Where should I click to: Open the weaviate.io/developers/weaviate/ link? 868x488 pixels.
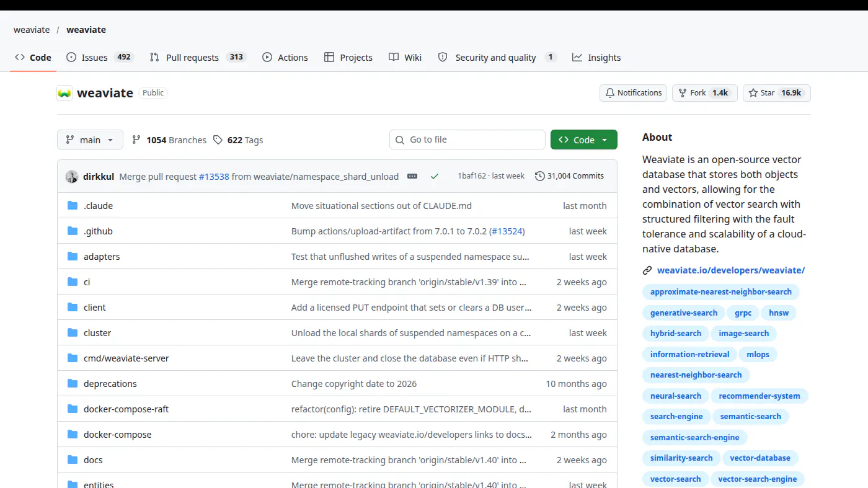coord(731,270)
